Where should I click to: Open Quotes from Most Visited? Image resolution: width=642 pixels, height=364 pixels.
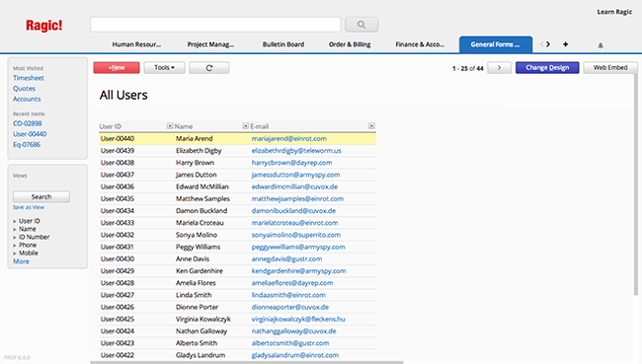(x=24, y=89)
